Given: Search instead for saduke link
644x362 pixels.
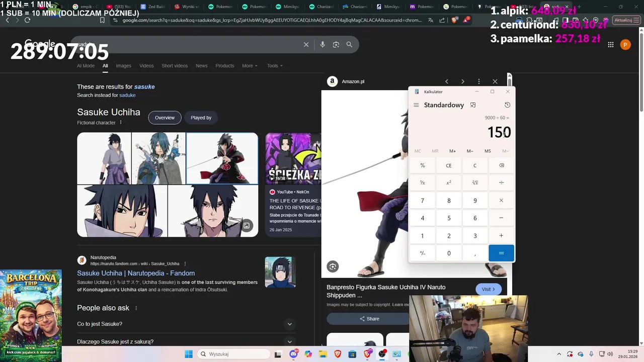Looking at the screenshot, I should coord(127,95).
